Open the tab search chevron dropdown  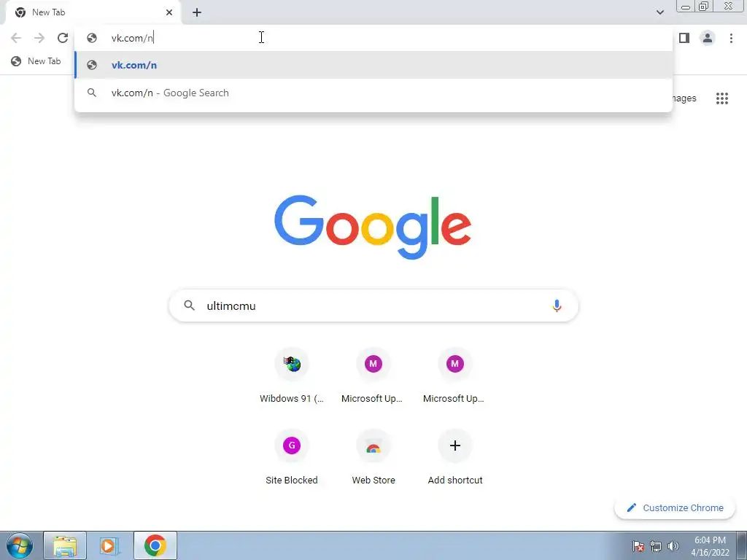click(659, 13)
